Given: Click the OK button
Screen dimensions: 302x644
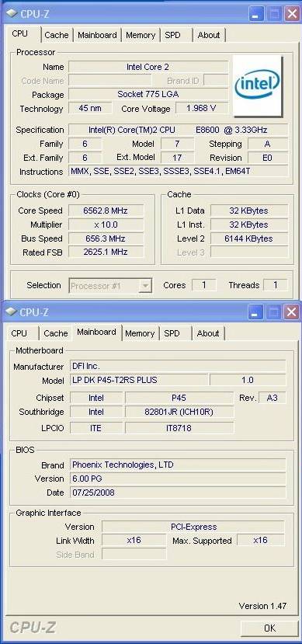Looking at the screenshot, I should 269,628.
